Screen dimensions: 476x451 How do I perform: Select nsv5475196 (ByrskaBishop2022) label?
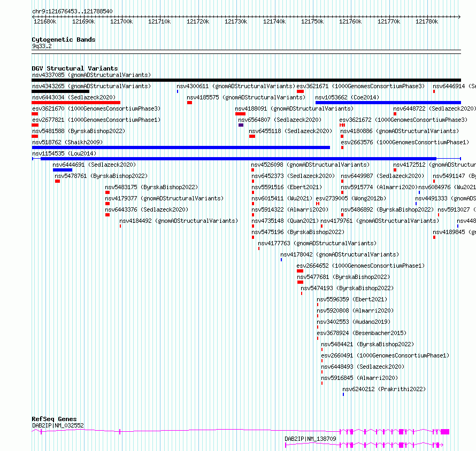click(x=298, y=232)
